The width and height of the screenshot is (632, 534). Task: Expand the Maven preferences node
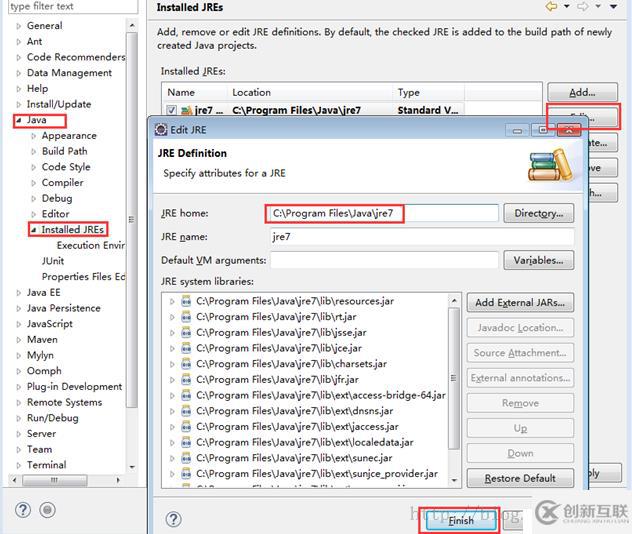[19, 340]
